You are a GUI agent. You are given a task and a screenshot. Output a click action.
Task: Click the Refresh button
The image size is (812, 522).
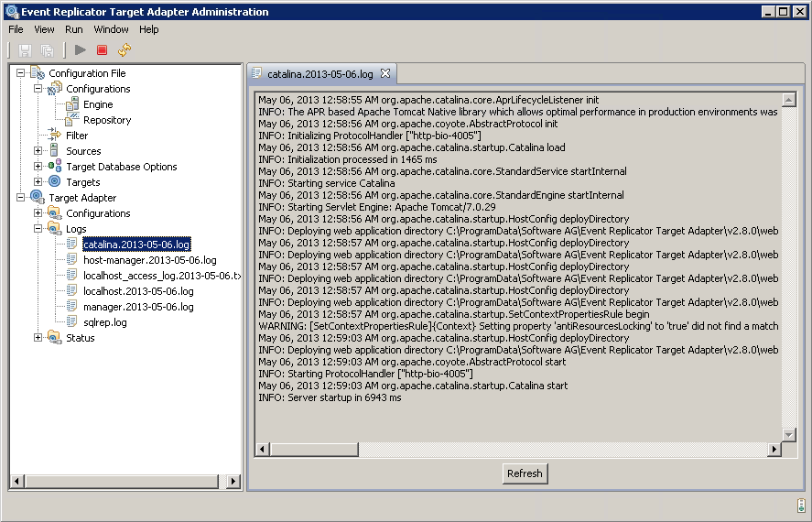pos(525,473)
